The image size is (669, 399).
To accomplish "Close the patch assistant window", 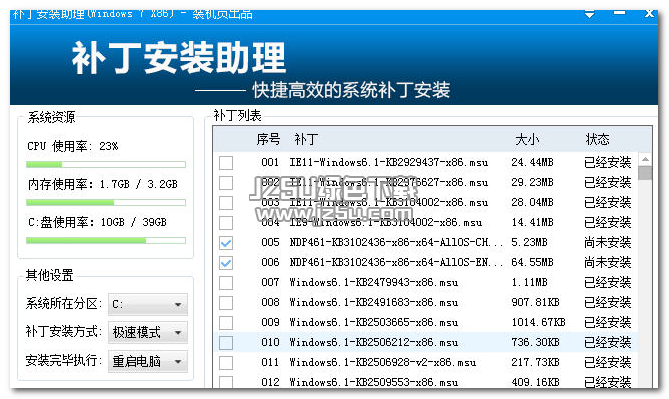I will [x=649, y=14].
